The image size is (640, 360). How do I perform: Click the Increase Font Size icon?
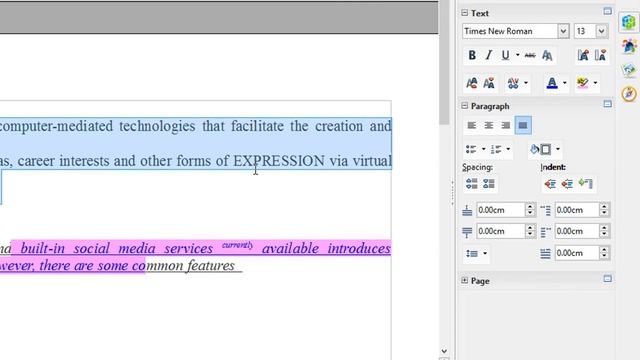[583, 55]
